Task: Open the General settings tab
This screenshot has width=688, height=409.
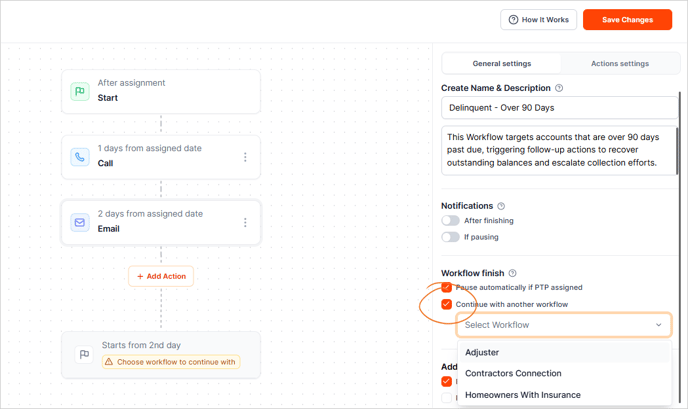Action: tap(502, 64)
